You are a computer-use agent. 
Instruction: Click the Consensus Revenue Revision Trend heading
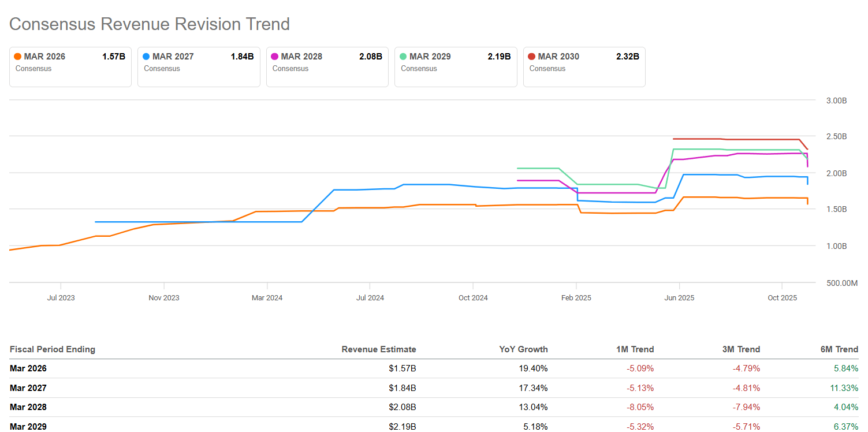pyautogui.click(x=150, y=24)
